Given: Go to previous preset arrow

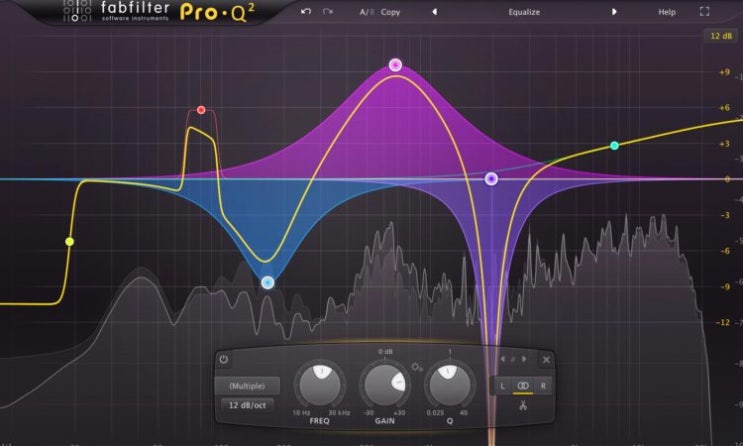Looking at the screenshot, I should point(435,12).
